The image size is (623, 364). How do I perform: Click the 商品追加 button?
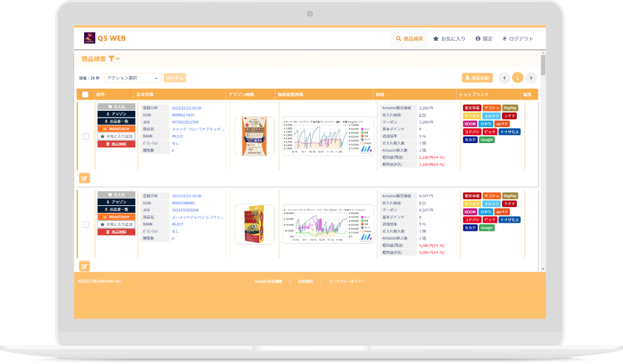coord(477,78)
